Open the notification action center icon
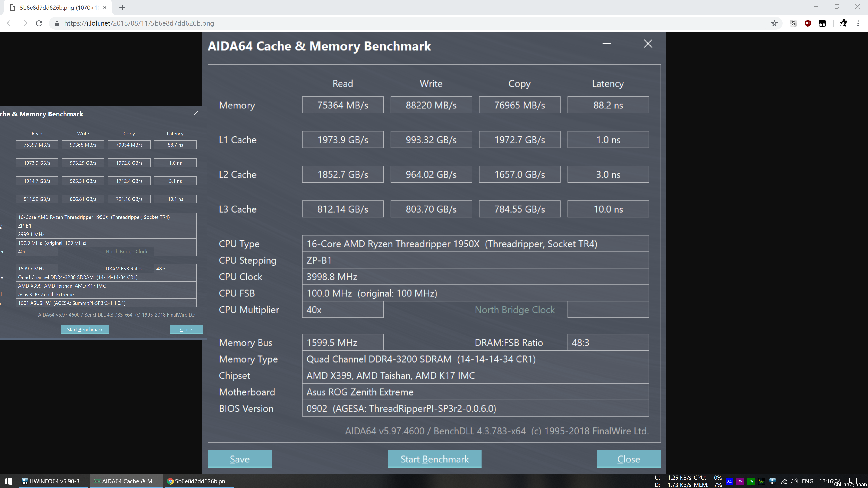Screen dimensions: 868x488 pyautogui.click(x=853, y=481)
